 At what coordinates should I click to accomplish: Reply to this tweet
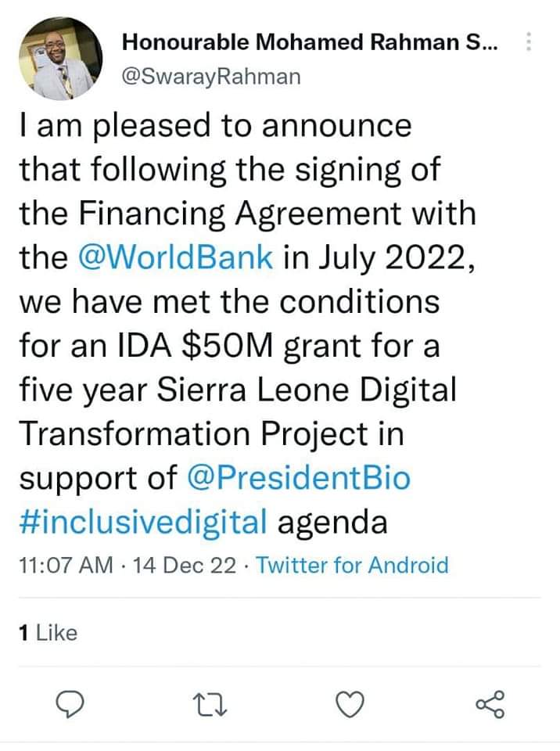pos(73,706)
